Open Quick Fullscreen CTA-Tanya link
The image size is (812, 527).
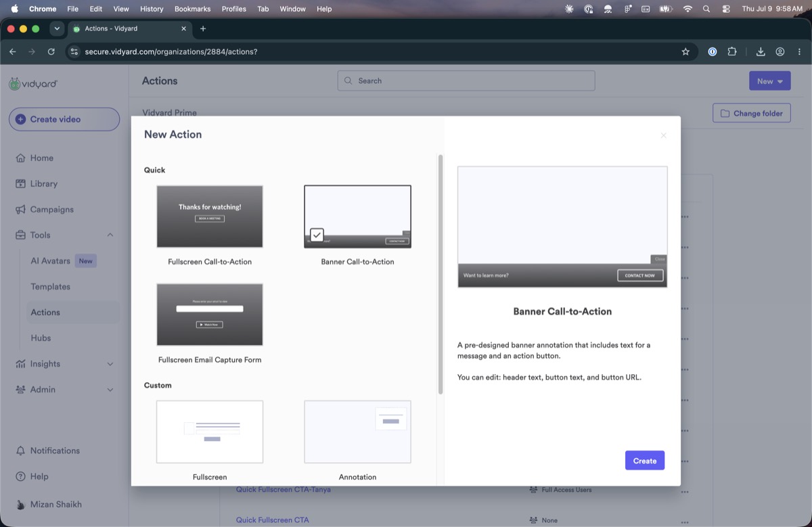pos(284,489)
